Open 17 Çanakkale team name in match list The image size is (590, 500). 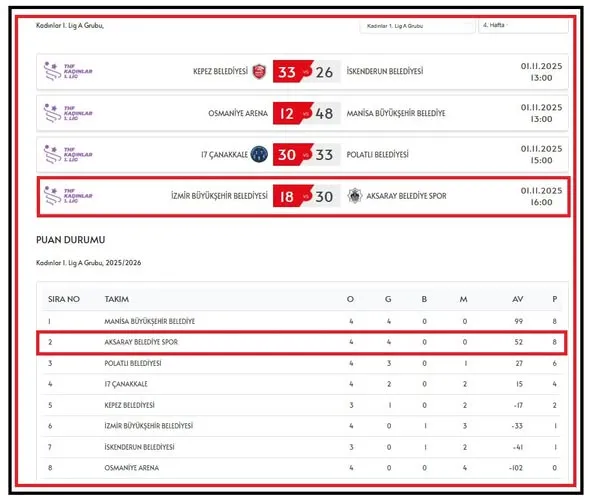pyautogui.click(x=224, y=155)
